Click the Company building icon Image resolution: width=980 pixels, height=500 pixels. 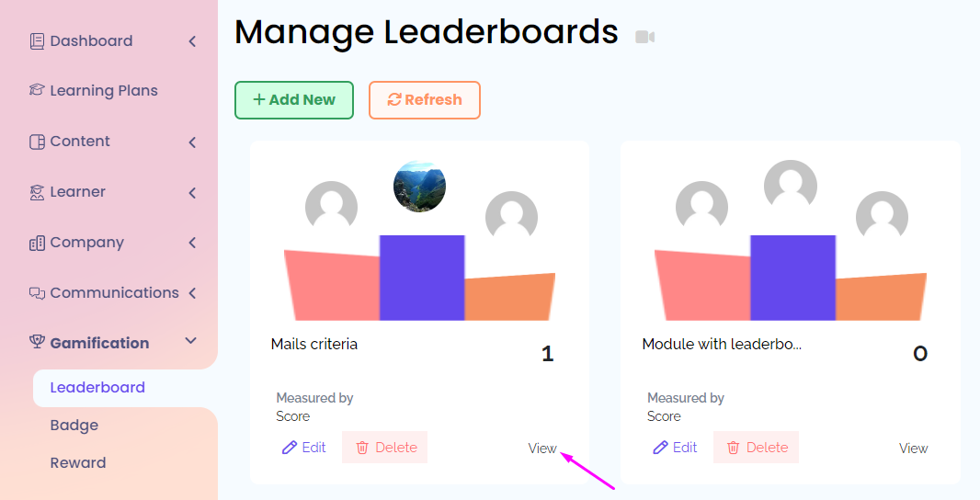pos(37,243)
